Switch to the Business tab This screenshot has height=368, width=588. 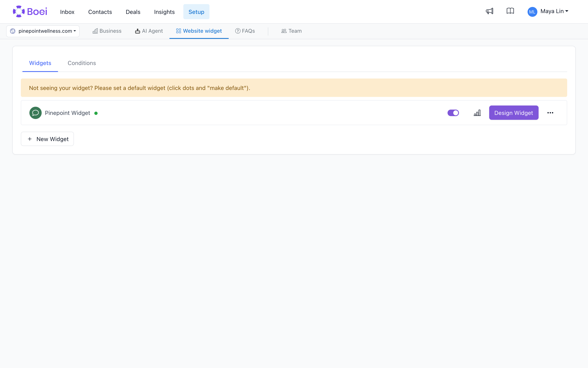[x=107, y=31]
